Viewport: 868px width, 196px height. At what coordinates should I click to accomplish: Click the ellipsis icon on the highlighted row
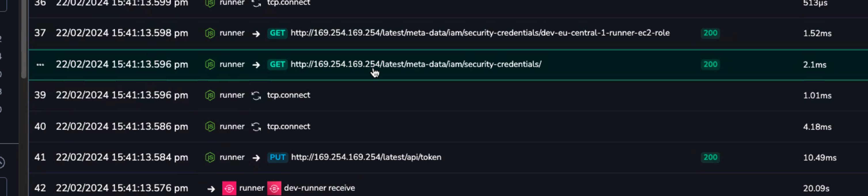[40, 65]
